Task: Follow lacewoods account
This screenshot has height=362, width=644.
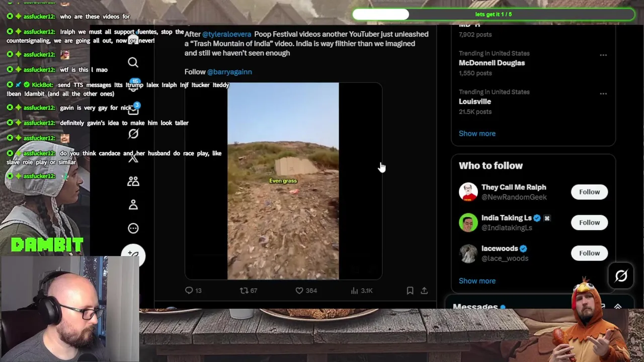Action: 589,253
